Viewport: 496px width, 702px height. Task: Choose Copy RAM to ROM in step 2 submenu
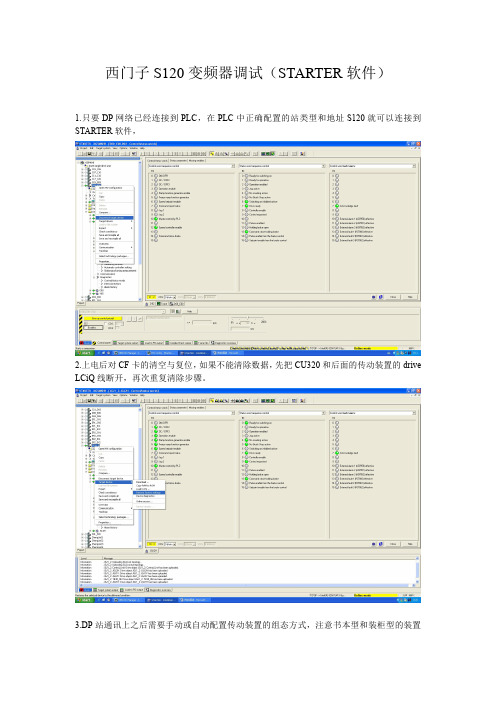click(150, 485)
